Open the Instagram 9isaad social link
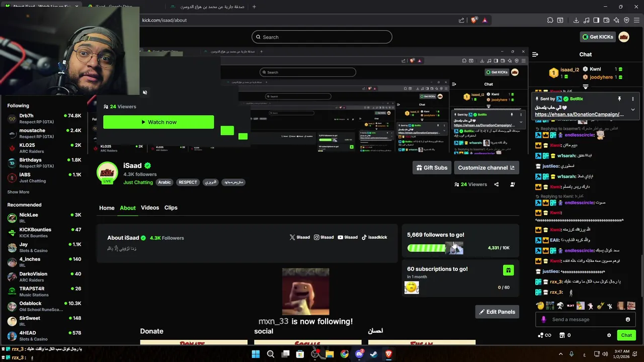 pyautogui.click(x=324, y=237)
